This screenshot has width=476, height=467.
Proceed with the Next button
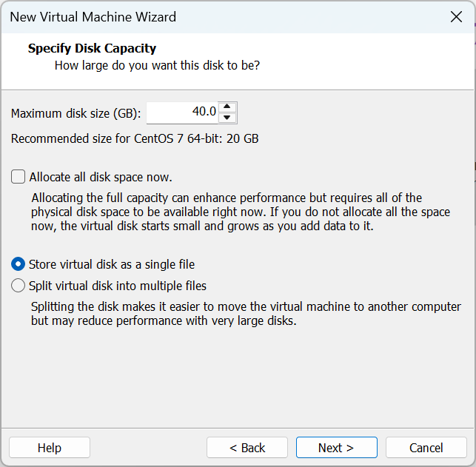pyautogui.click(x=336, y=448)
